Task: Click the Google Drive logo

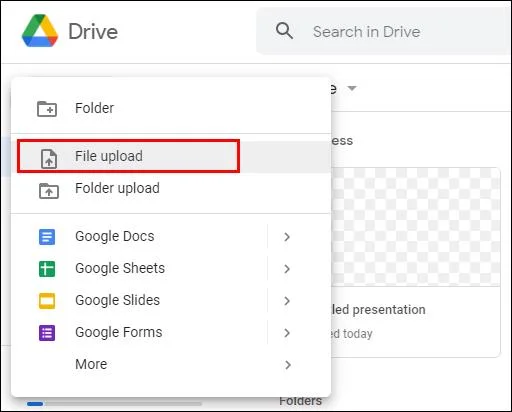Action: pos(40,31)
